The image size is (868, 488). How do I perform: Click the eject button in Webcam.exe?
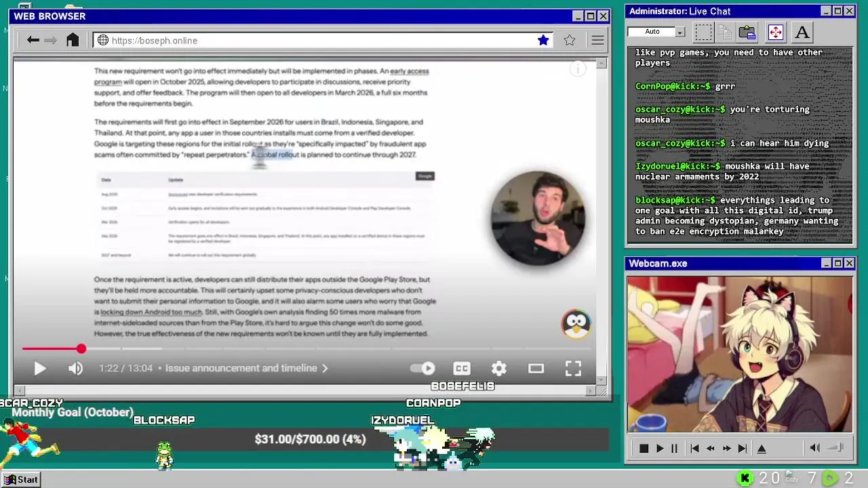(762, 448)
